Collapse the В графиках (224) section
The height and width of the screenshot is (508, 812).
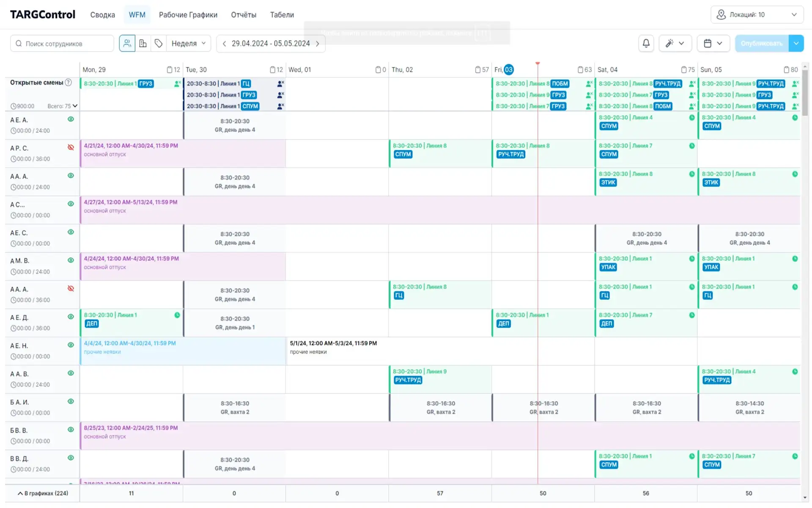pyautogui.click(x=43, y=493)
